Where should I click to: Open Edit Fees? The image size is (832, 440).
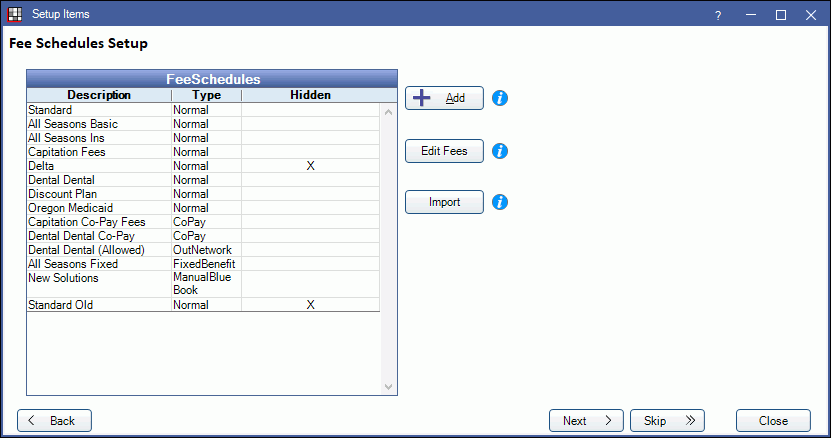444,151
